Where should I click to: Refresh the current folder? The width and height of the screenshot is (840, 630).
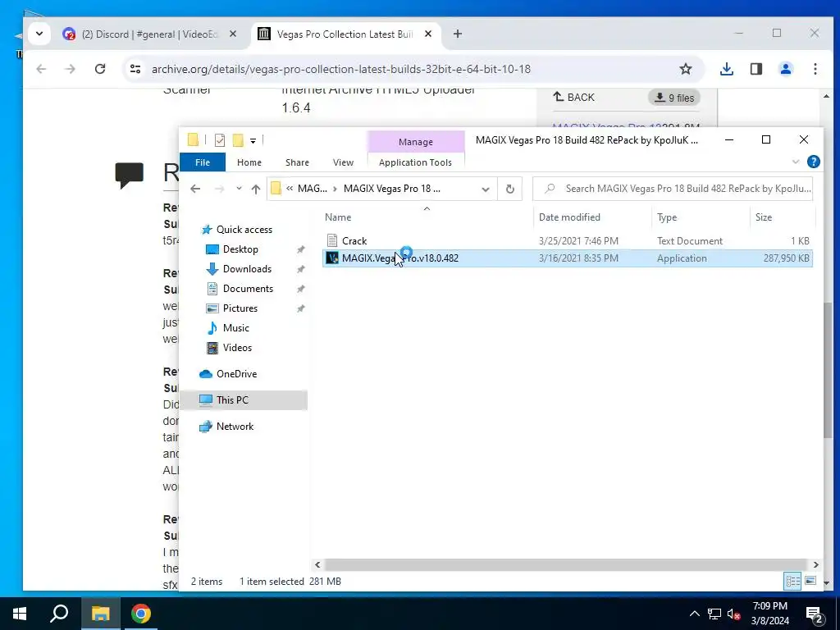point(510,189)
